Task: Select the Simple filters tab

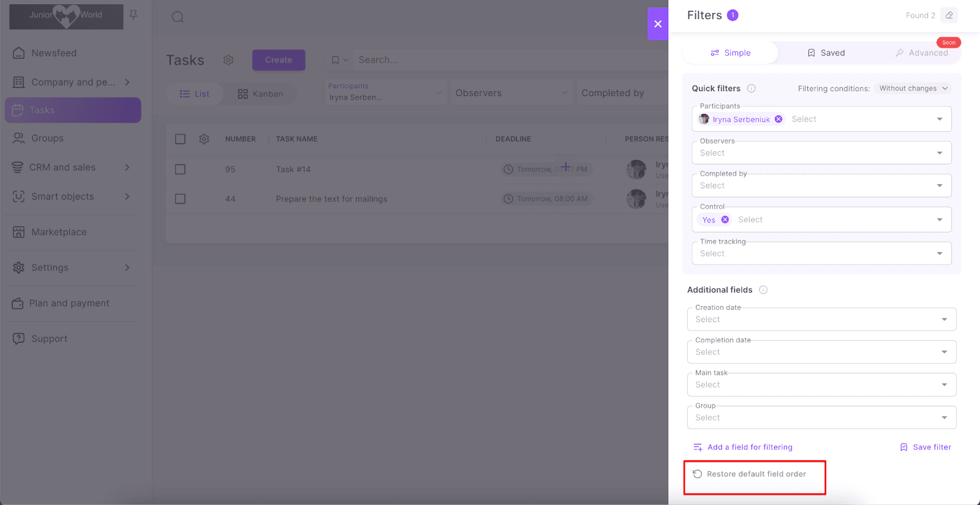Action: coord(730,53)
